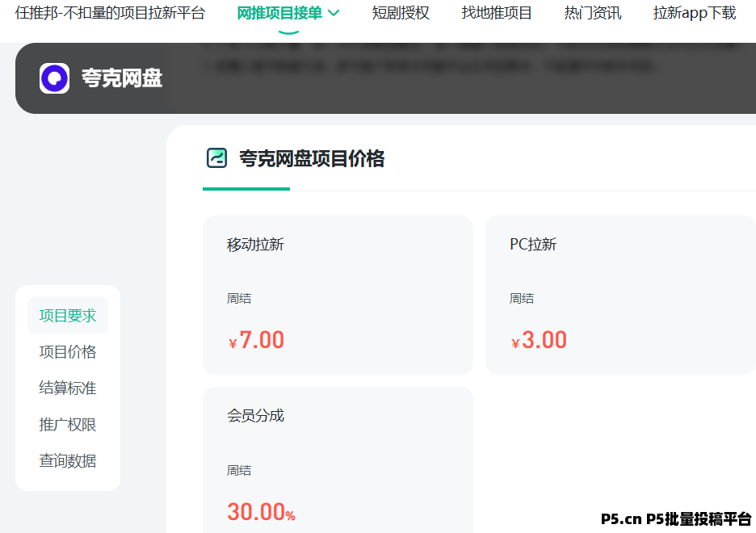
Task: Click the 夸克网盘项目价格 section heading
Action: (x=312, y=159)
